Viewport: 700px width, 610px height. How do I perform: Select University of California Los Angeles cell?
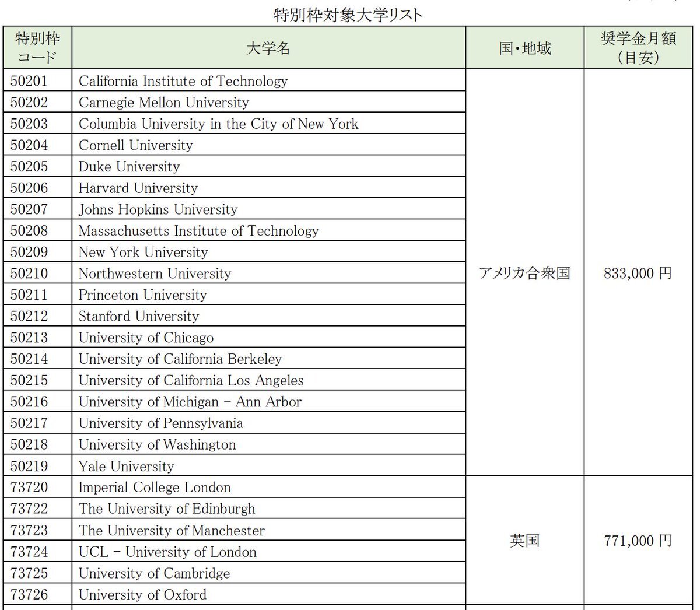click(x=269, y=380)
